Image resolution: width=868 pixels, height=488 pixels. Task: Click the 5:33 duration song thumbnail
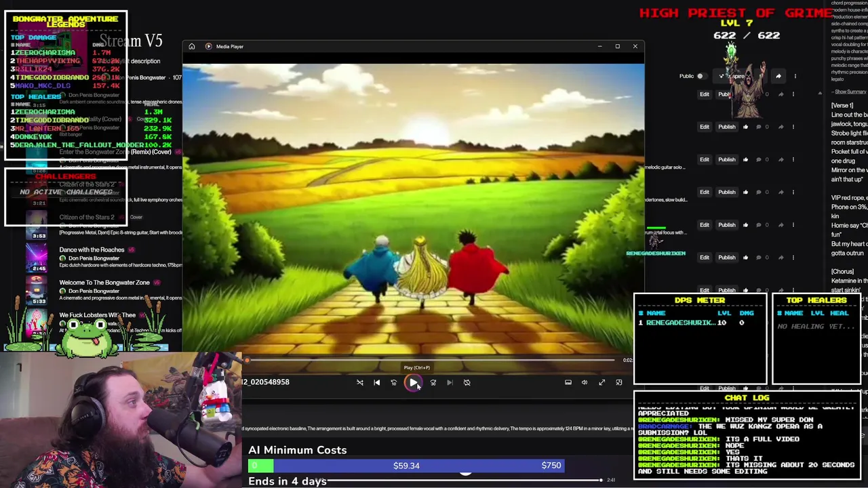(x=37, y=289)
